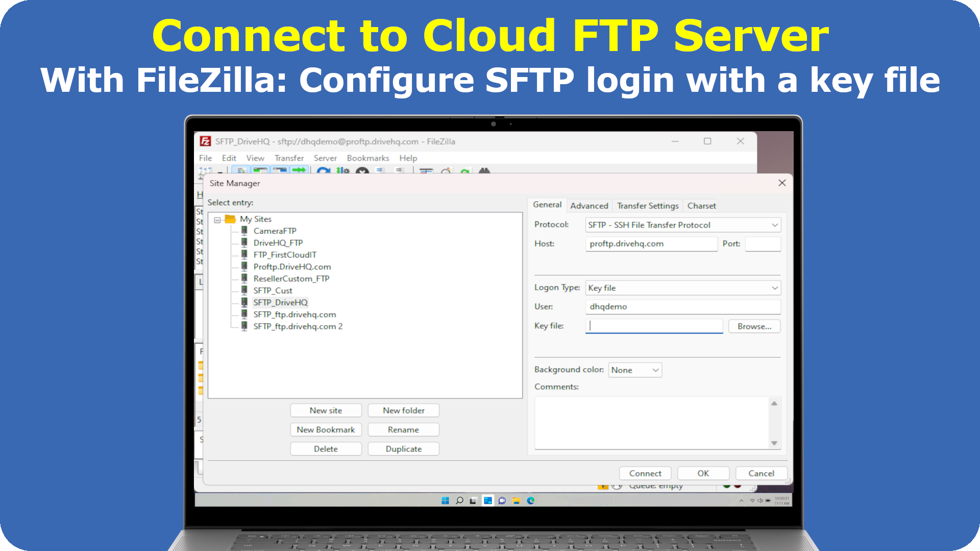This screenshot has width=980, height=551.
Task: Expand the My Sites tree node
Action: [x=216, y=219]
